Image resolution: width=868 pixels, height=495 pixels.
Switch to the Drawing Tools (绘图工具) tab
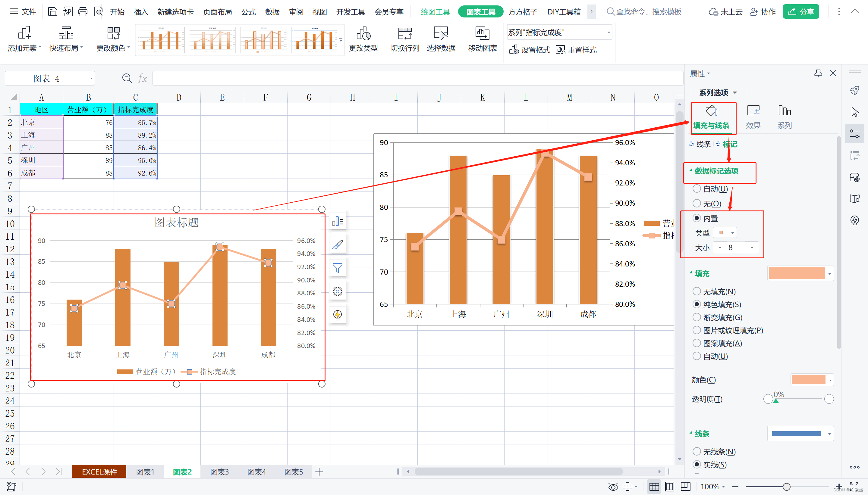(x=435, y=12)
